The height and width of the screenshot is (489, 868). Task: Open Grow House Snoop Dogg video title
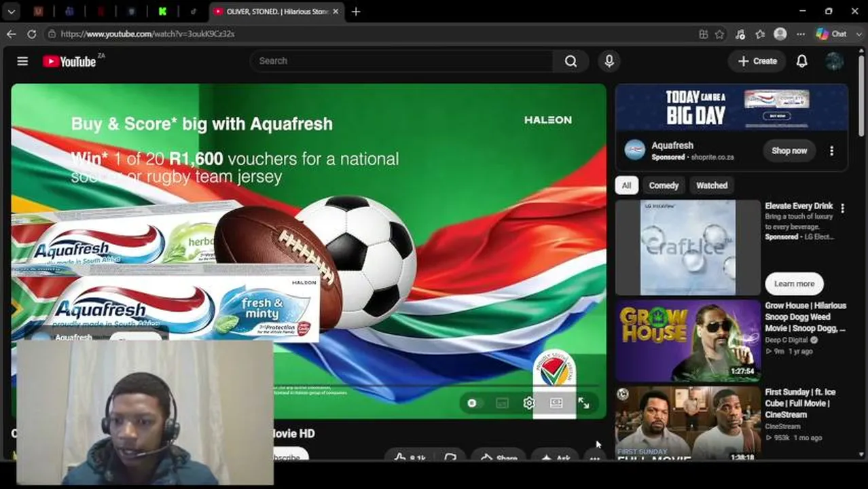click(x=806, y=317)
